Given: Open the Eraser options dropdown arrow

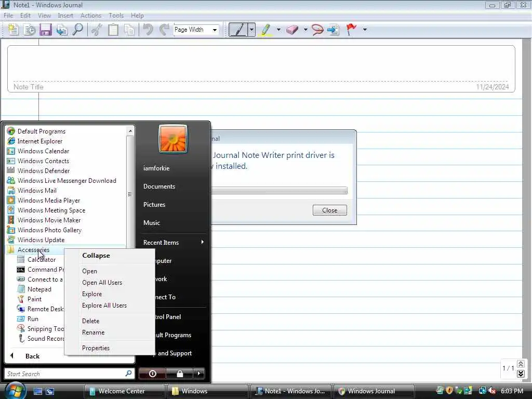Looking at the screenshot, I should tap(305, 30).
